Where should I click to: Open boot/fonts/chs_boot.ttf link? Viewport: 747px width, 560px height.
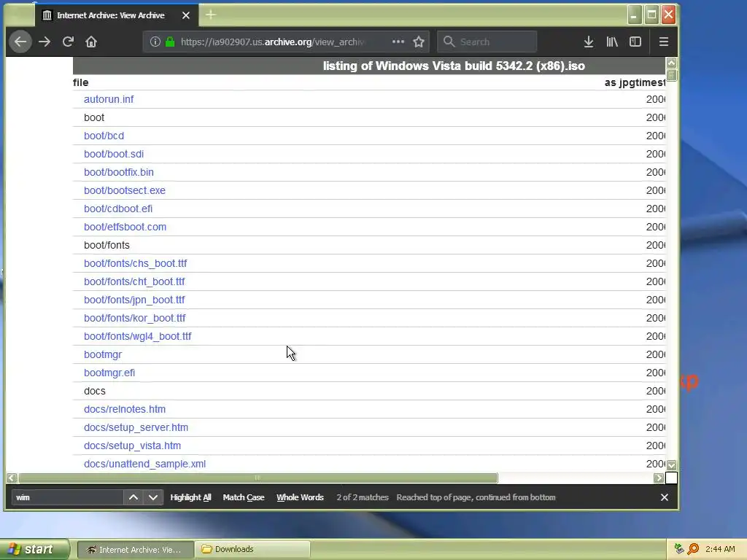(x=135, y=263)
